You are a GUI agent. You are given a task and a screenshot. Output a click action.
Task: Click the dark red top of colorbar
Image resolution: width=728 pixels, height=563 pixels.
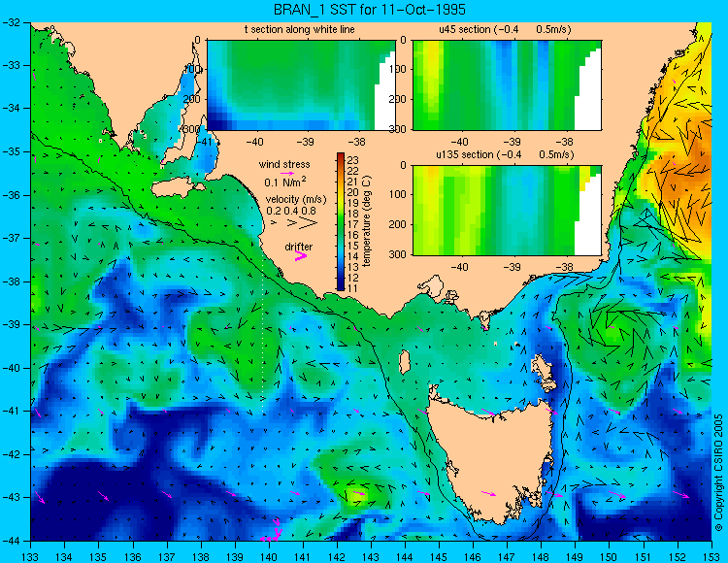click(x=341, y=156)
